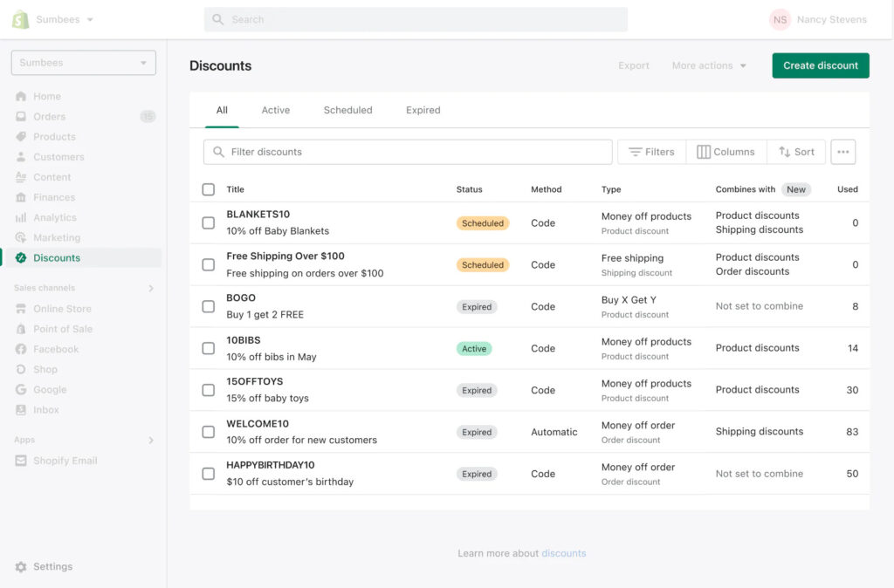
Task: Click the Shopify Email app icon
Action: (x=21, y=461)
